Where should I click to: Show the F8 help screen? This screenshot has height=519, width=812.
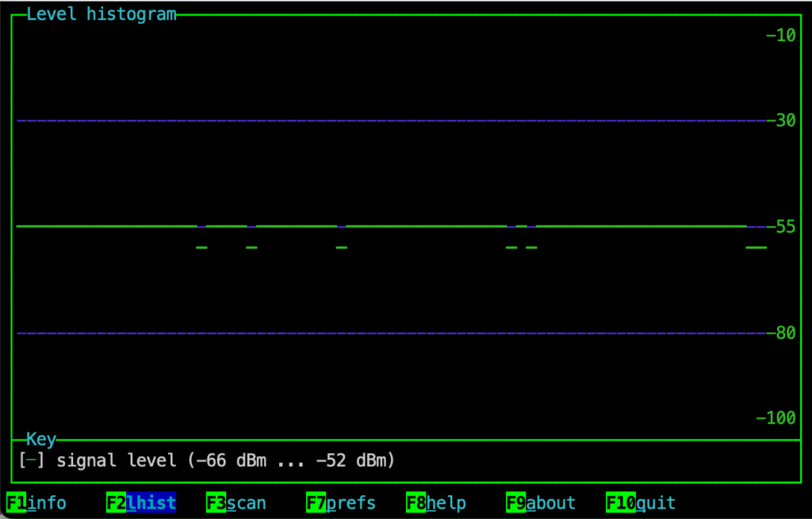pyautogui.click(x=436, y=502)
